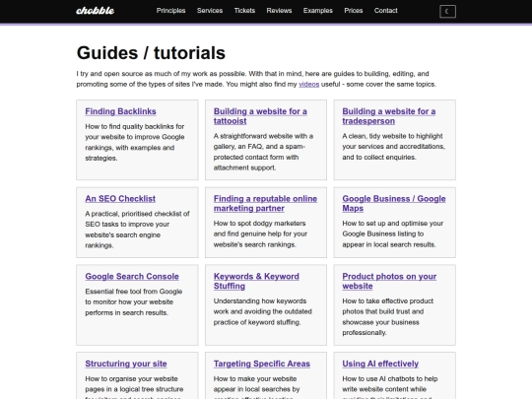This screenshot has width=532, height=399.
Task: Open Building a website for a tradesperson
Action: pos(389,116)
